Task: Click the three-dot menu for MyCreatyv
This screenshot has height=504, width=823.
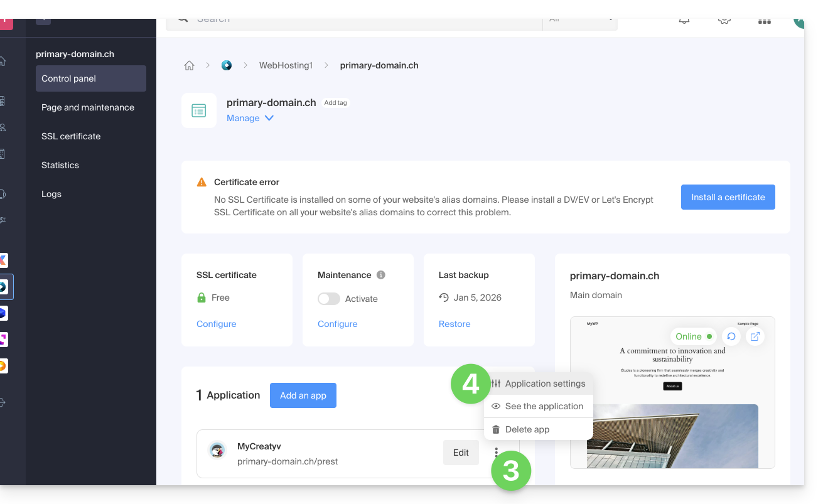Action: [497, 452]
